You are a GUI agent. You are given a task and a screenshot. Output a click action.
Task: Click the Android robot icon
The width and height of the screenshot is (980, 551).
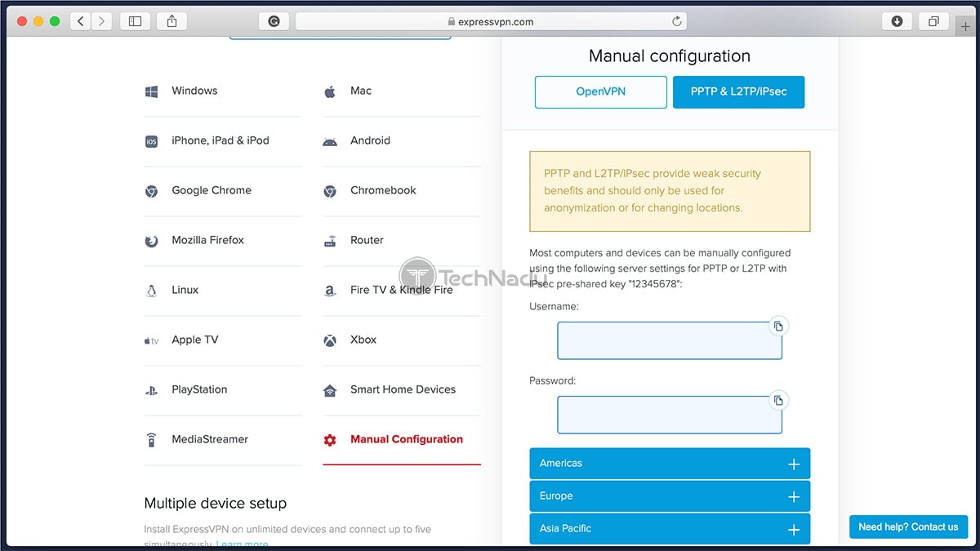pyautogui.click(x=330, y=141)
